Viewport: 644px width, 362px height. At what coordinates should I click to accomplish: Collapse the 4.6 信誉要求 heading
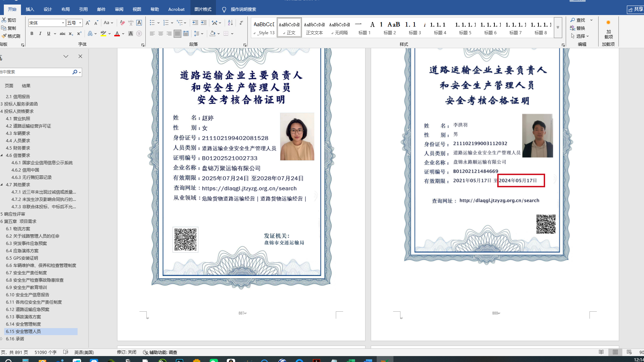point(2,155)
